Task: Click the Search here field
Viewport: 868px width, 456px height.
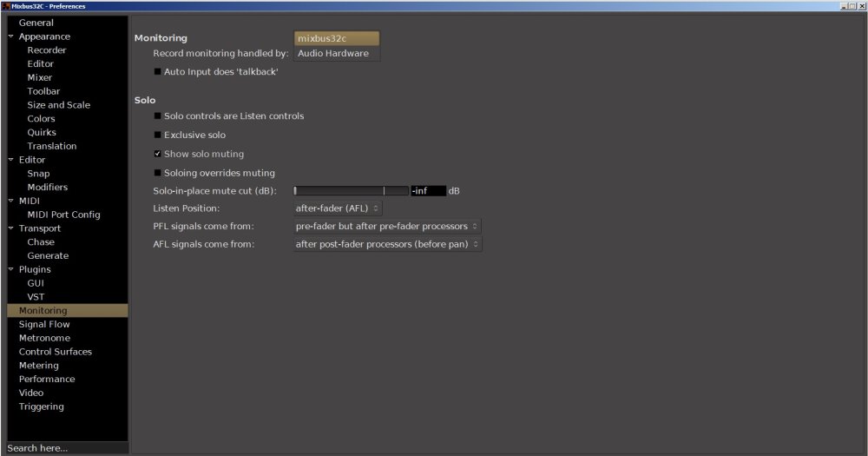Action: pyautogui.click(x=68, y=447)
